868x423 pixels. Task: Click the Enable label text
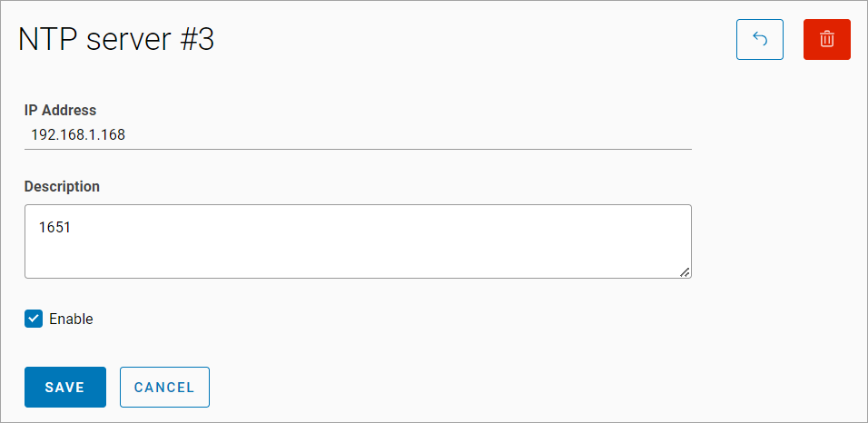[71, 320]
